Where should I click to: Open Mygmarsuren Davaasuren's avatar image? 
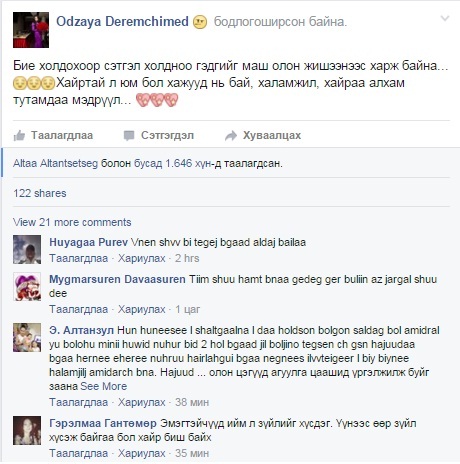pos(27,287)
